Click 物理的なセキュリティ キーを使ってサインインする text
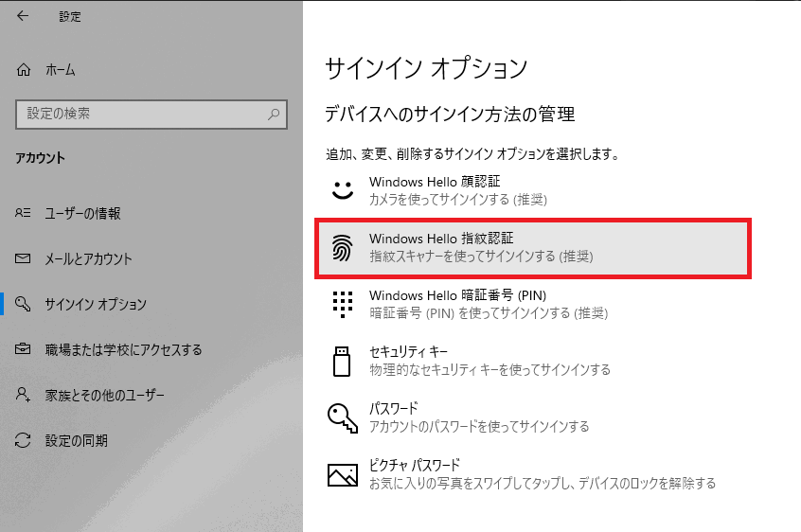 (x=489, y=369)
